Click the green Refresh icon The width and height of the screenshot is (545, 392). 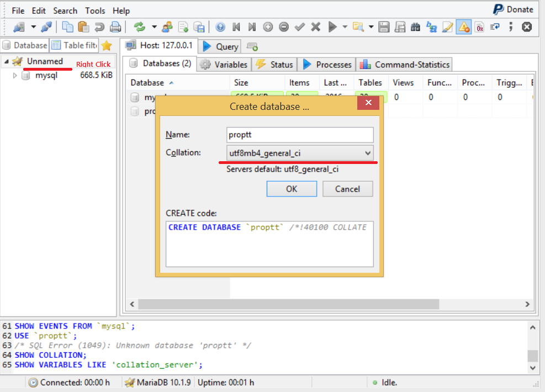139,27
